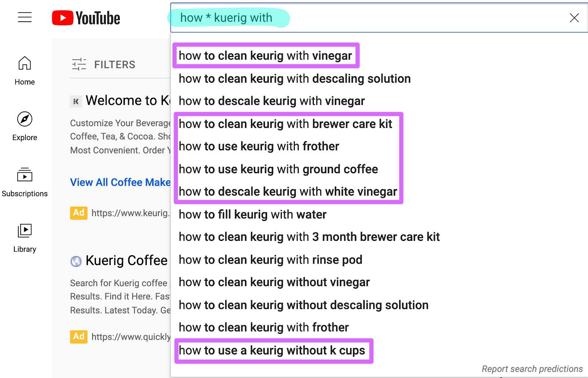Select 'clean keurig with 3 month brewer care kit'
This screenshot has height=378, width=588.
309,237
